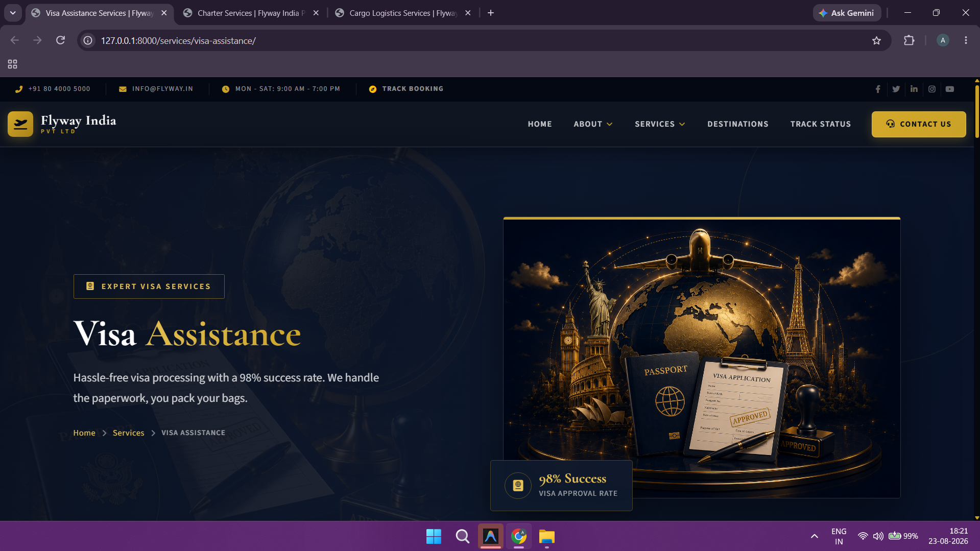Screen dimensions: 980x551
Task: Open Windows Start menu
Action: (x=434, y=536)
